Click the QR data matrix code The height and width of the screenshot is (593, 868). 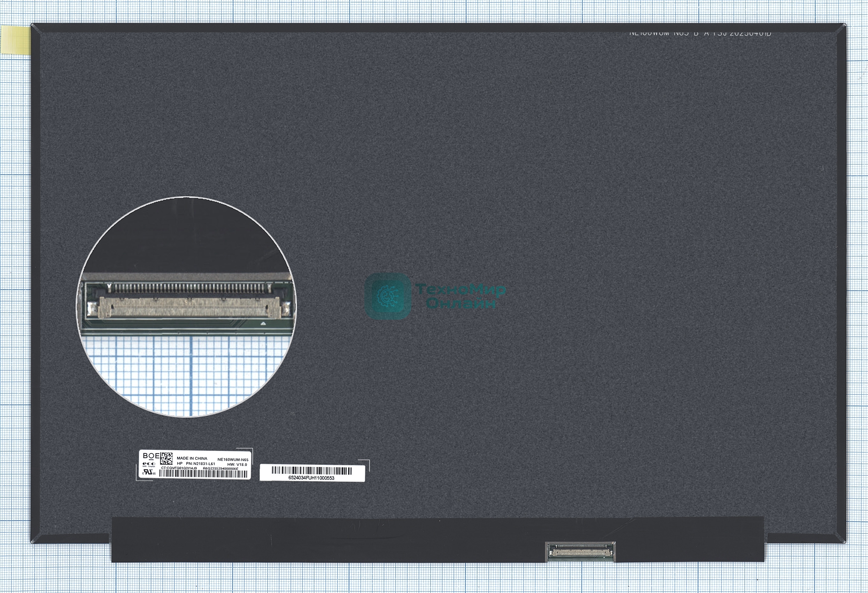coord(166,458)
